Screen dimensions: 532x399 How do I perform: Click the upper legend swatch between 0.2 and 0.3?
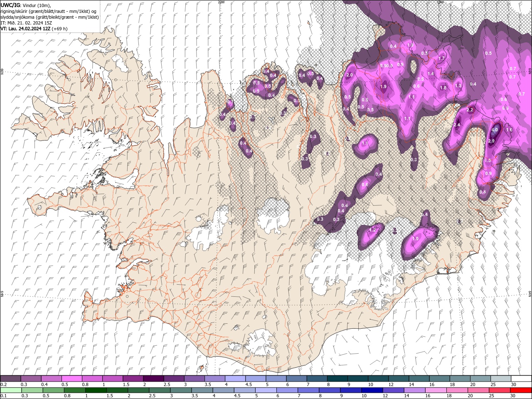pyautogui.click(x=10, y=379)
